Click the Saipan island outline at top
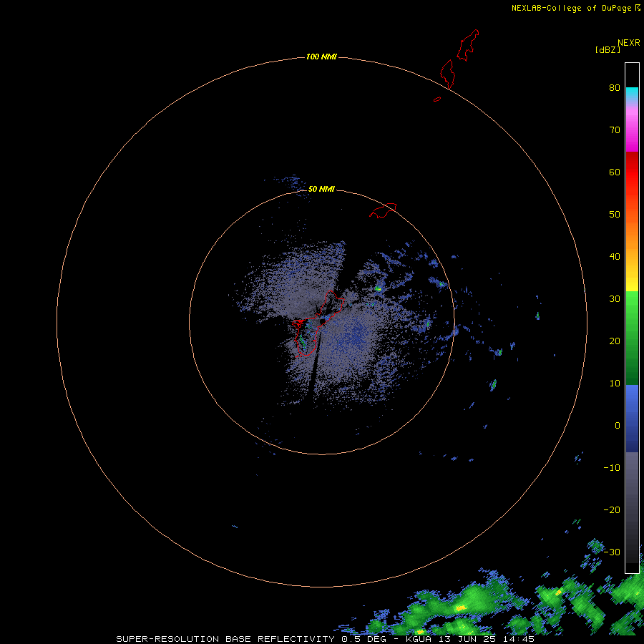 pos(468,45)
